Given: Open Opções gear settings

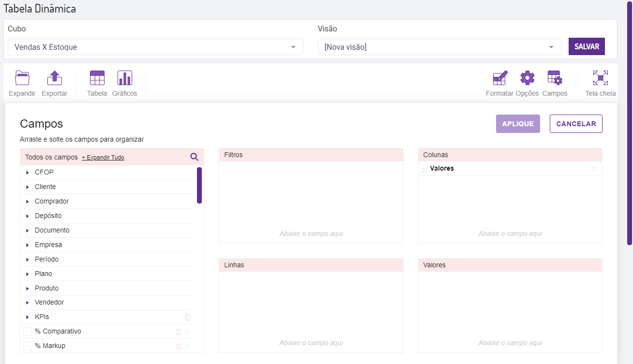Looking at the screenshot, I should [527, 78].
